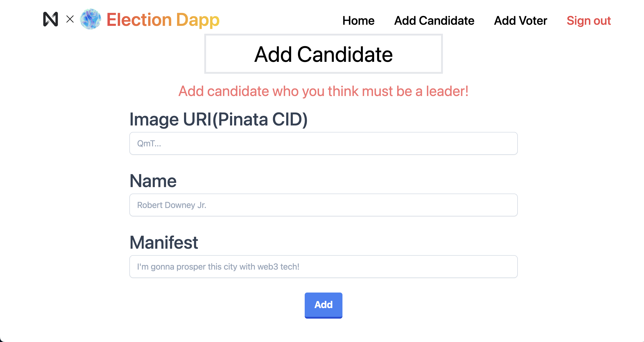Open the Add Voter page
The width and height of the screenshot is (644, 342).
(x=520, y=20)
